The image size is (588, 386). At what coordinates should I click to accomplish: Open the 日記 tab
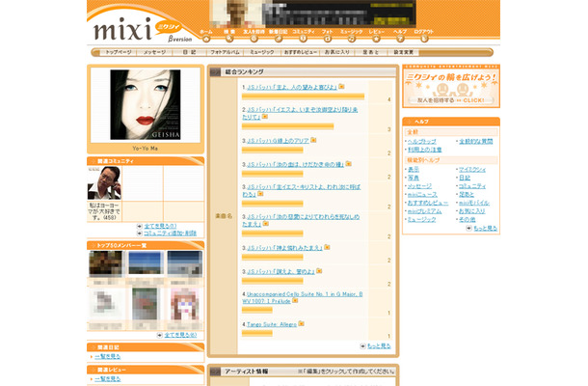189,52
